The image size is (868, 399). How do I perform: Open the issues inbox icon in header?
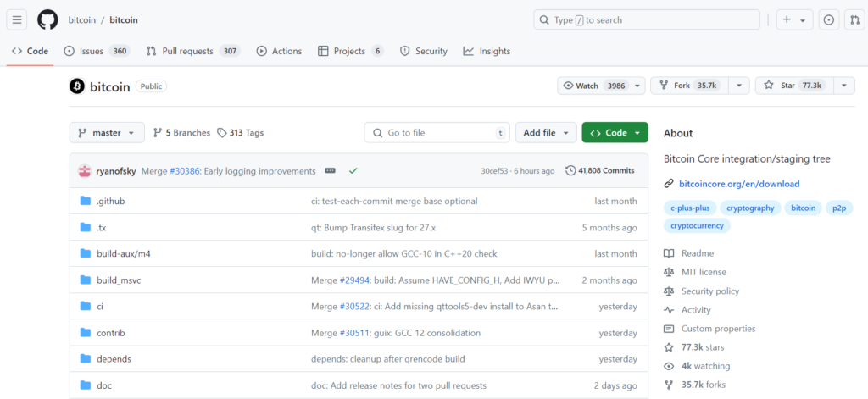pos(829,20)
